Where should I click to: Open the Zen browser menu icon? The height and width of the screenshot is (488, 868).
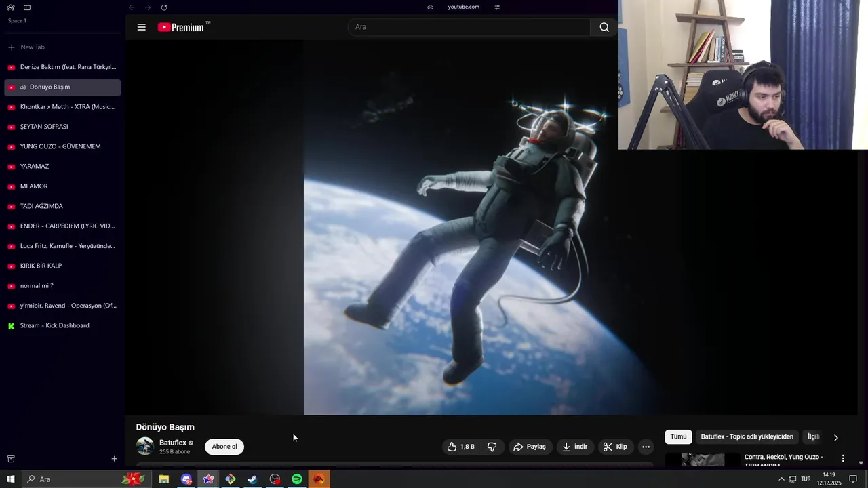[x=11, y=7]
